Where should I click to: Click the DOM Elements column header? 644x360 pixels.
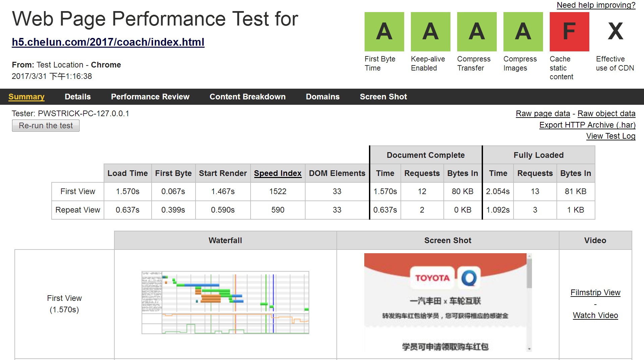coord(337,173)
